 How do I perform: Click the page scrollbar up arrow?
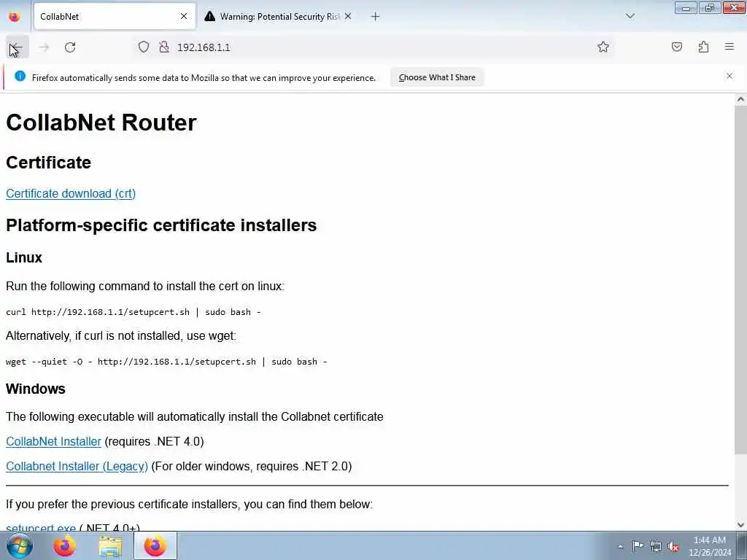tap(740, 99)
